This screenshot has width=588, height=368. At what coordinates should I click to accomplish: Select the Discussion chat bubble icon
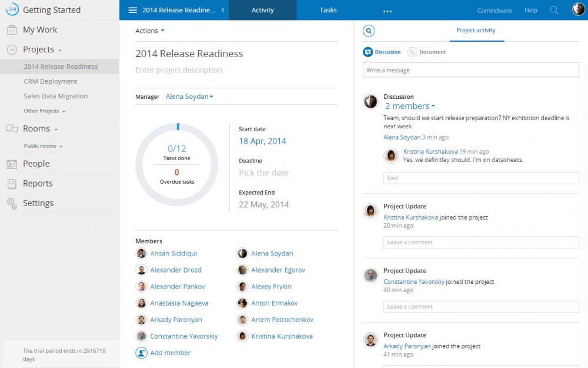coord(368,52)
